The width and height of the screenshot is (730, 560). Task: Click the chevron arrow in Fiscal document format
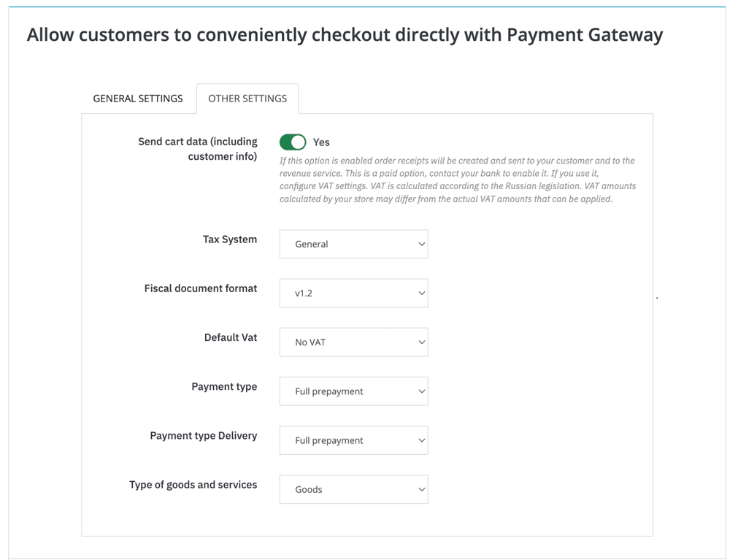(421, 293)
